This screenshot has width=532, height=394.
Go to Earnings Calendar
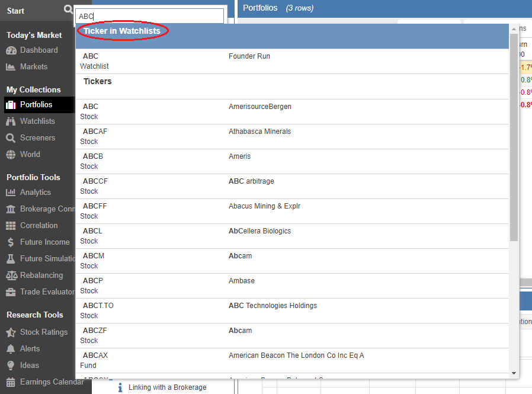pos(52,382)
